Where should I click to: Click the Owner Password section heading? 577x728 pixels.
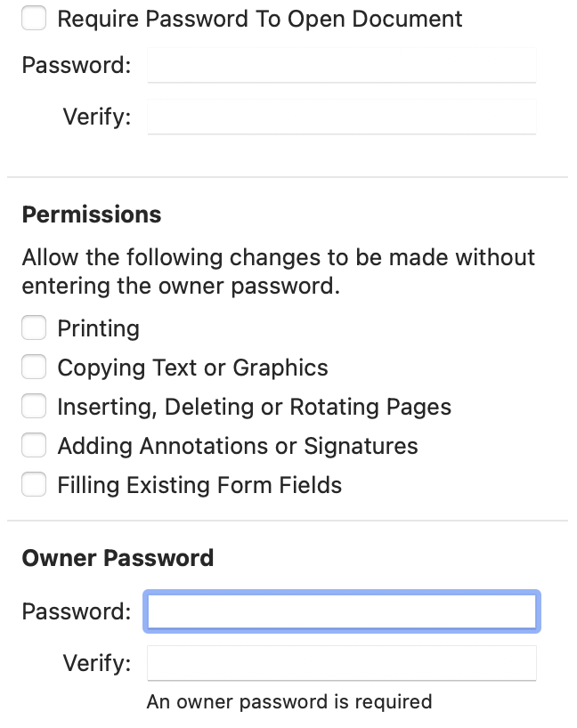coord(118,558)
